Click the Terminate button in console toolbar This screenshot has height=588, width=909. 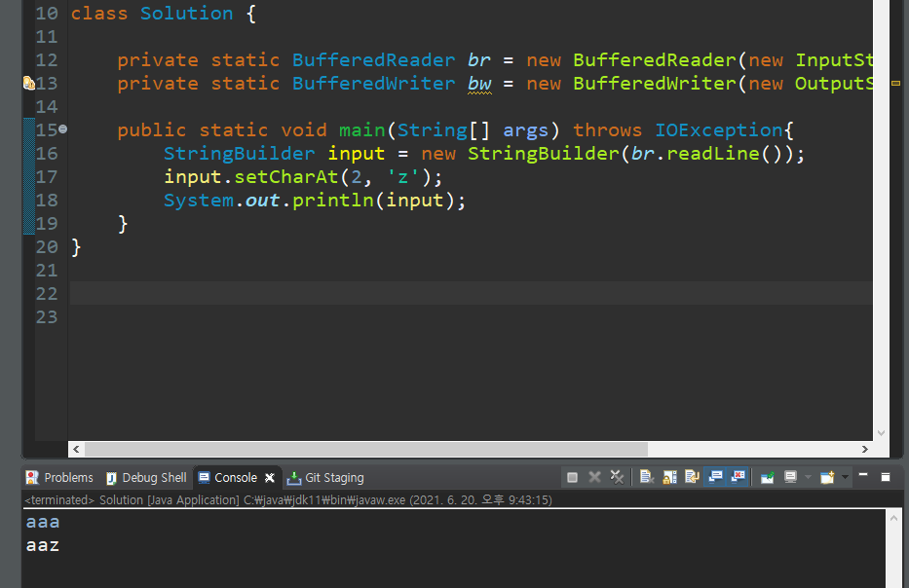(572, 477)
